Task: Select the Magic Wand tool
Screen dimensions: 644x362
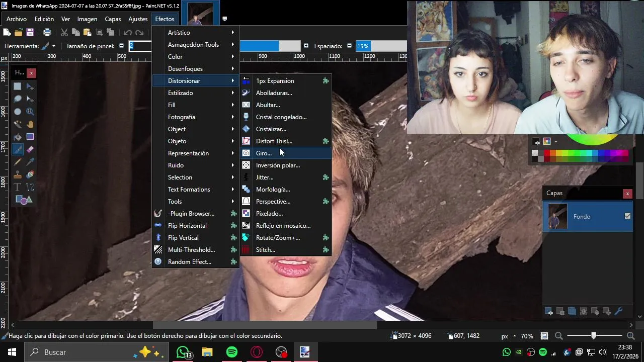Action: click(18, 124)
